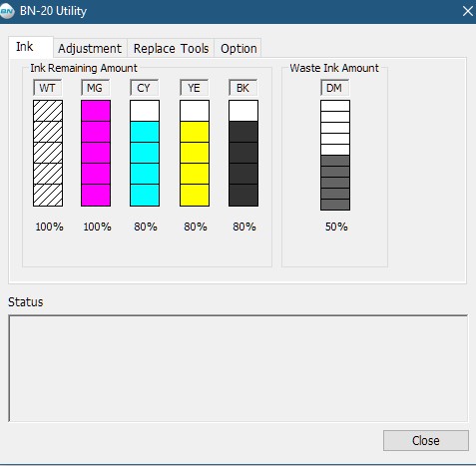The width and height of the screenshot is (476, 466).
Task: Click the Close button
Action: pyautogui.click(x=426, y=441)
